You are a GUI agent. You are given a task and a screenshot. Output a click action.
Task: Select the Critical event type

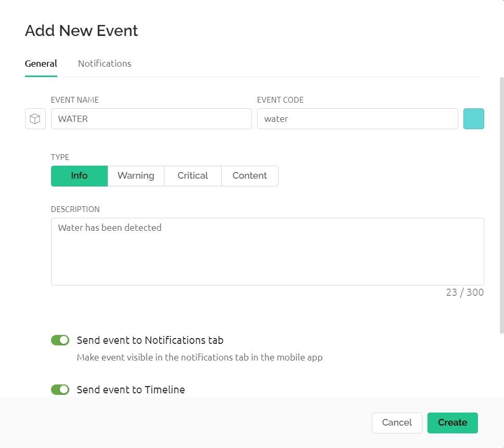[193, 176]
